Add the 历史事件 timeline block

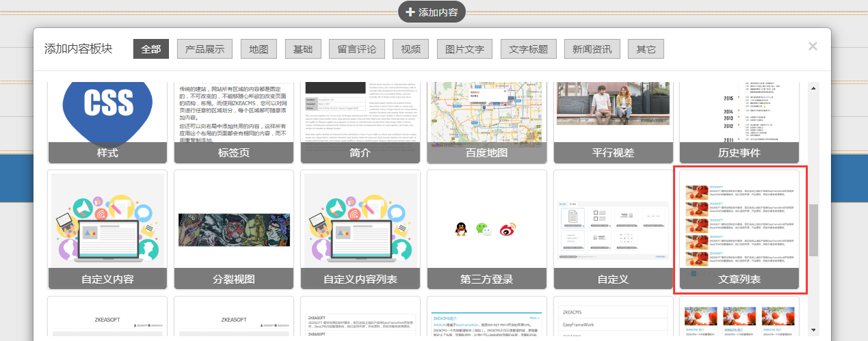pyautogui.click(x=739, y=122)
